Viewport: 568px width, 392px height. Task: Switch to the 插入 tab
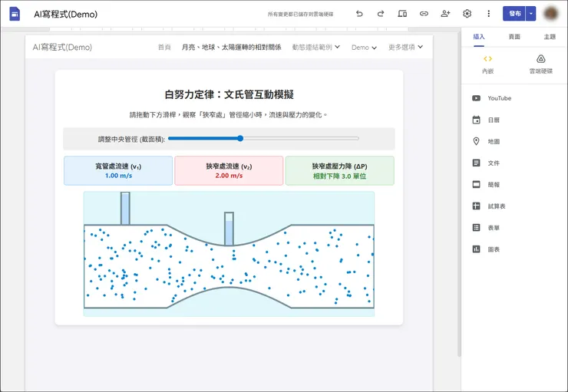[478, 37]
